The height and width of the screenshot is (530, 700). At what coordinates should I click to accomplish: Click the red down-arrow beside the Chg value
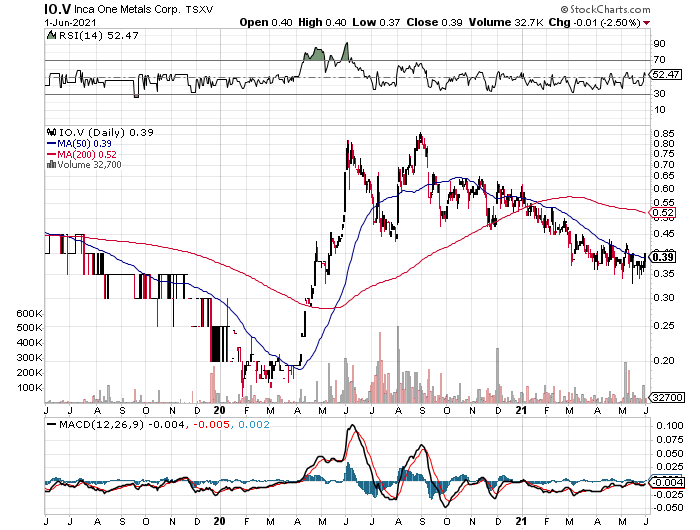[x=646, y=23]
